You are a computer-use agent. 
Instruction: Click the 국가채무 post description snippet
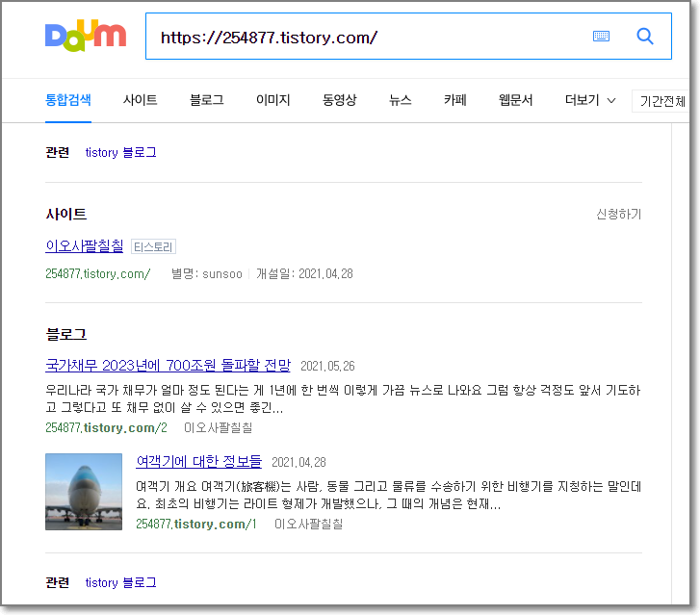pos(343,398)
